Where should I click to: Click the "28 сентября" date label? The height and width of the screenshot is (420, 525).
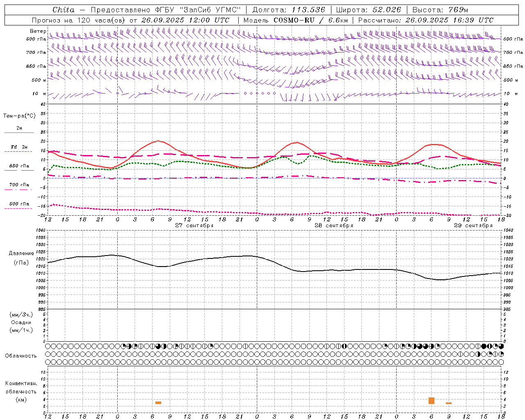point(334,226)
